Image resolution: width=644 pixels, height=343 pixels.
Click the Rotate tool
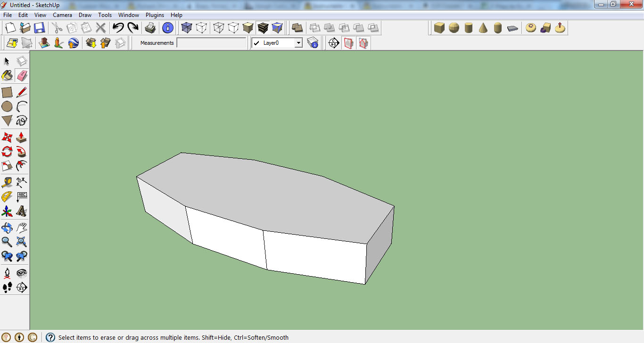7,152
